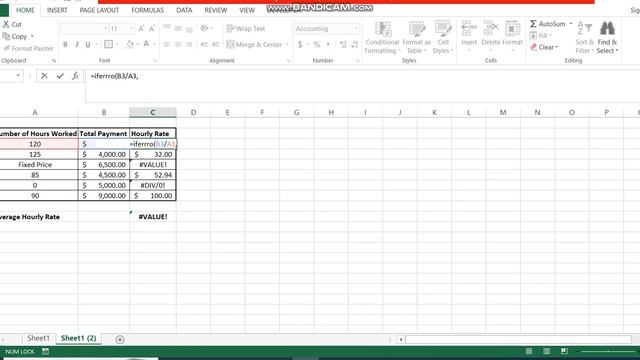The image size is (640, 360).
Task: Toggle Underline formatting
Action: (88, 44)
